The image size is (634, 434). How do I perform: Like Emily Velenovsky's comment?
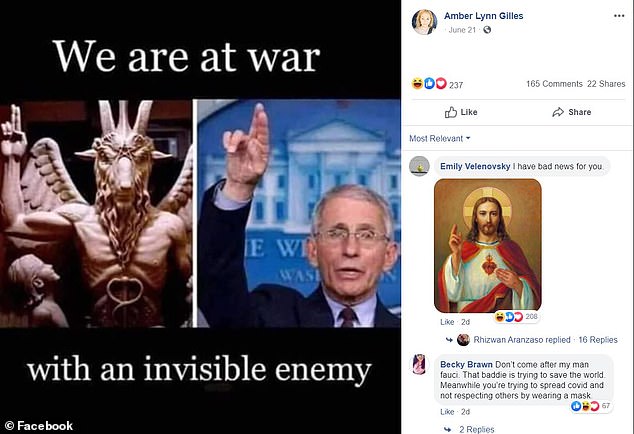447,322
